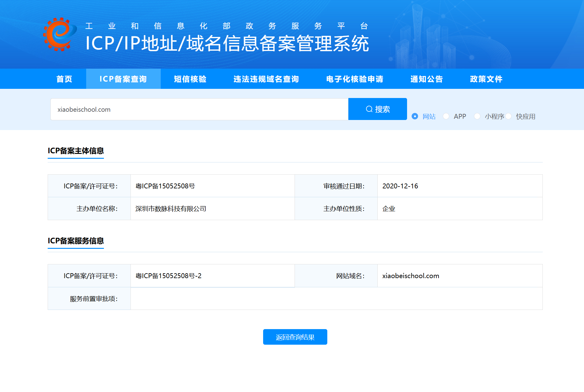The image size is (584, 392).
Task: Go to 短信核验 menu item
Action: (190, 79)
